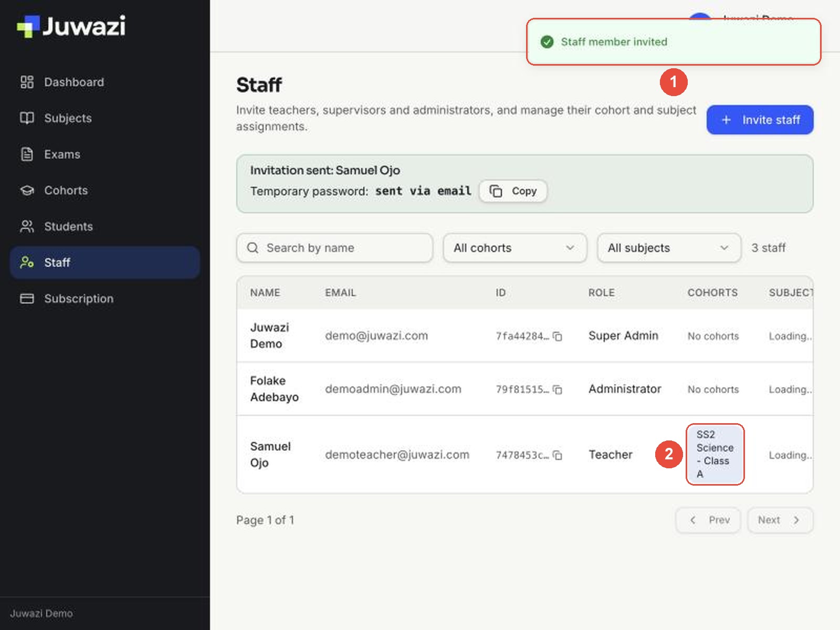Click the Teacher role cell
This screenshot has height=630, width=840.
point(611,455)
